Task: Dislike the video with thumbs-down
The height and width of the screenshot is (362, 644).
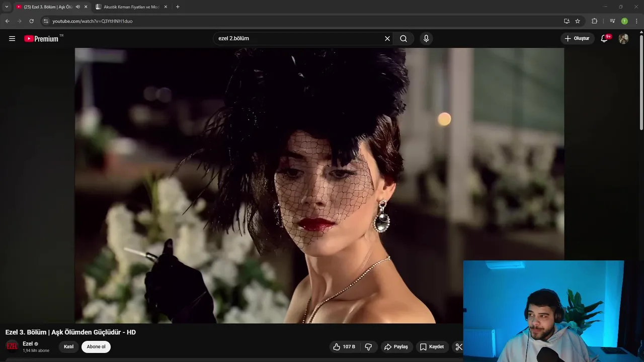Action: 368,347
